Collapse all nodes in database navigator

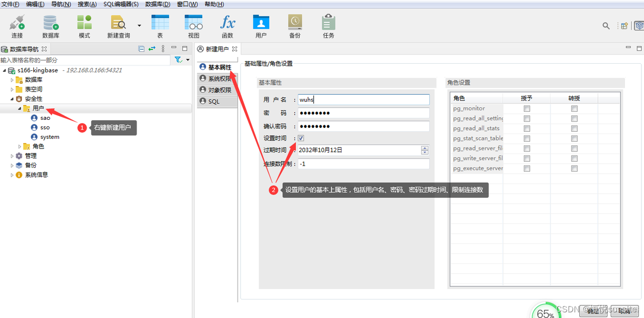point(141,48)
